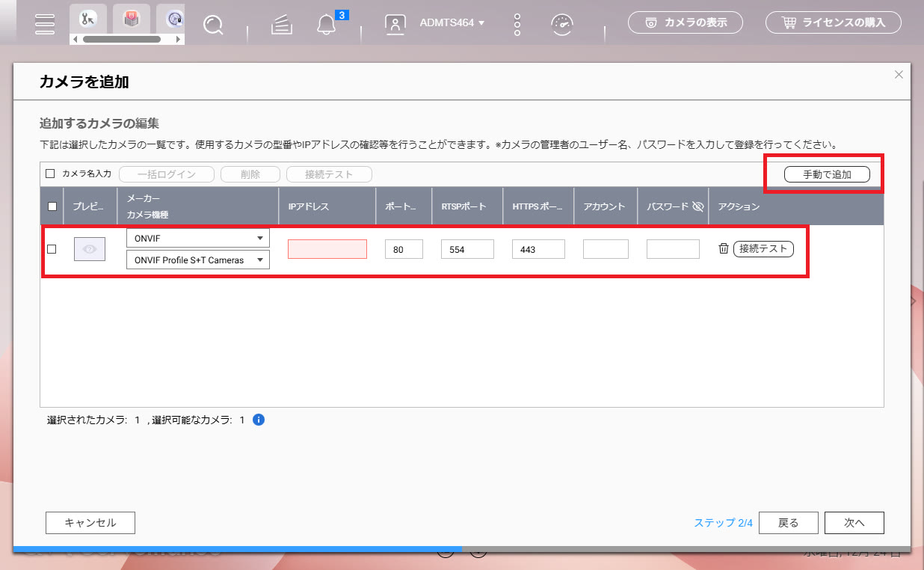Select the ONVIF camera row checkbox
Viewport: 924px width, 570px height.
(52, 249)
